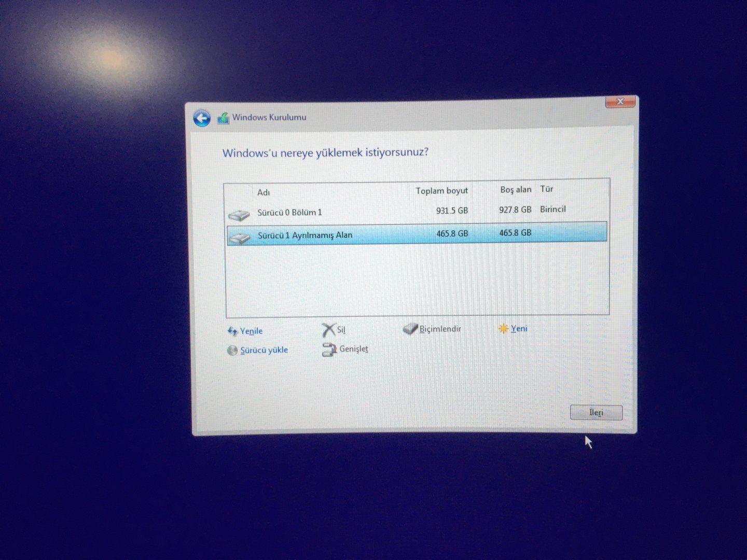Image resolution: width=747 pixels, height=560 pixels.
Task: Click the 931.5 GB total size value
Action: coord(452,211)
